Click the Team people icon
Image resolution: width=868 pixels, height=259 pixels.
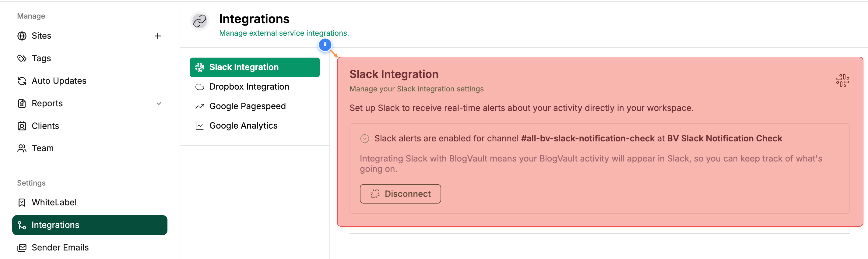coord(22,148)
